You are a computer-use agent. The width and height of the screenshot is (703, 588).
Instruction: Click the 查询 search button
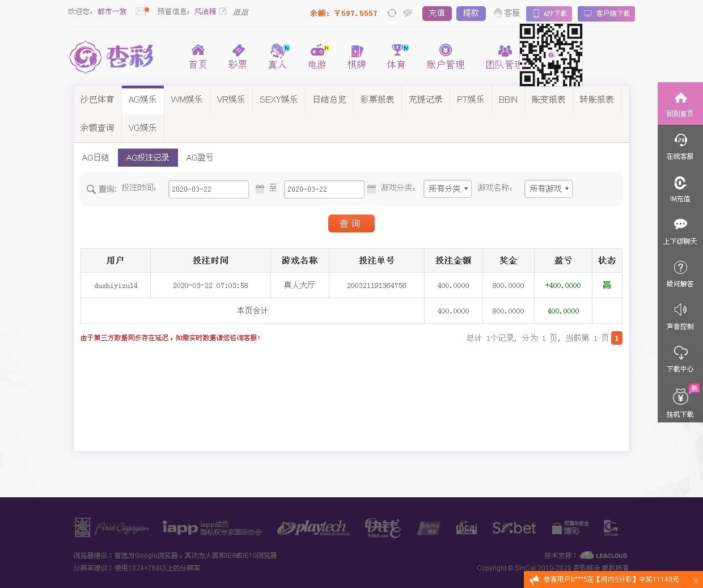(x=351, y=223)
